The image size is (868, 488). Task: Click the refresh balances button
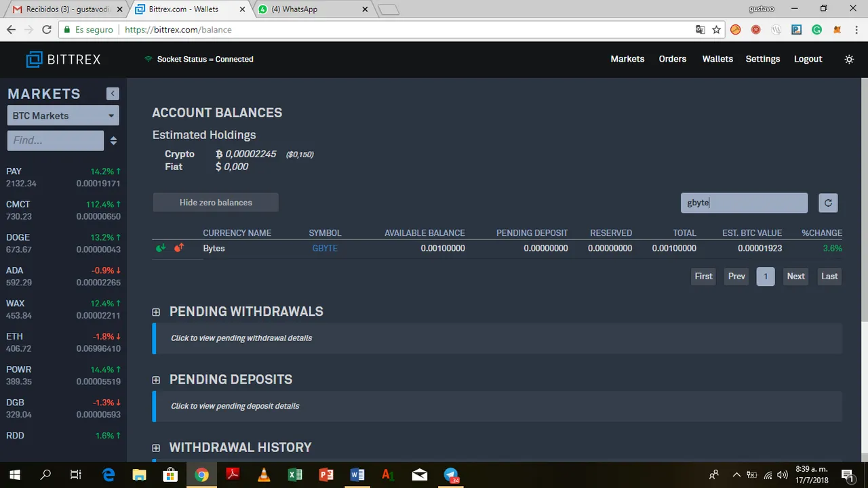[828, 203]
